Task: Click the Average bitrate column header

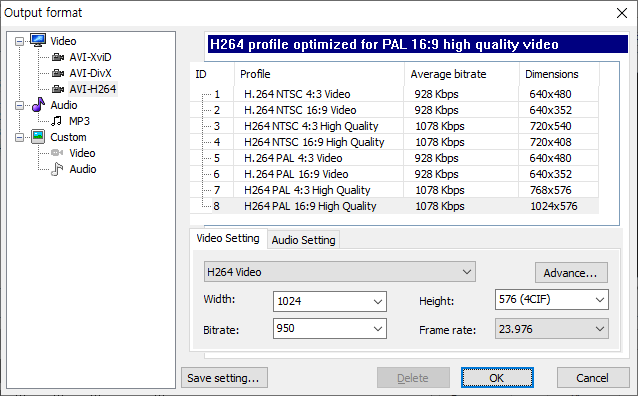Action: (462, 74)
